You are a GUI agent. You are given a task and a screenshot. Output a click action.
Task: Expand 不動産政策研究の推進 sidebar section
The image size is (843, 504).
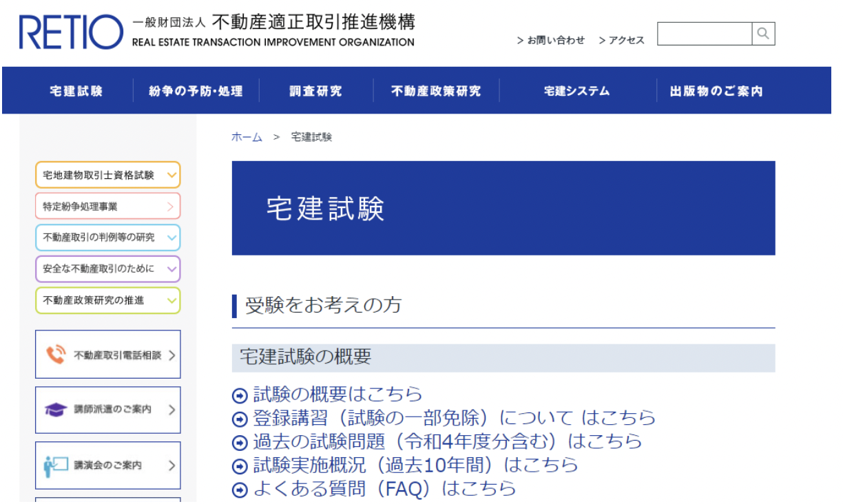(x=171, y=300)
